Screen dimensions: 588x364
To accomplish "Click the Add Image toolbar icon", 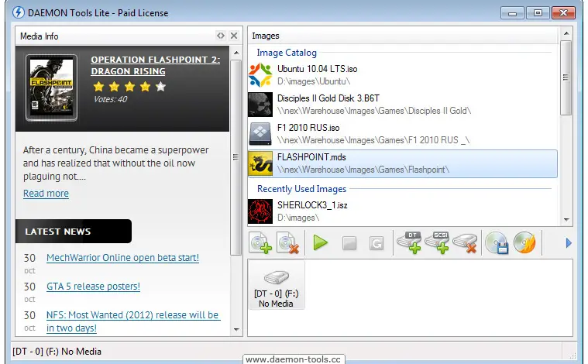I will click(260, 243).
